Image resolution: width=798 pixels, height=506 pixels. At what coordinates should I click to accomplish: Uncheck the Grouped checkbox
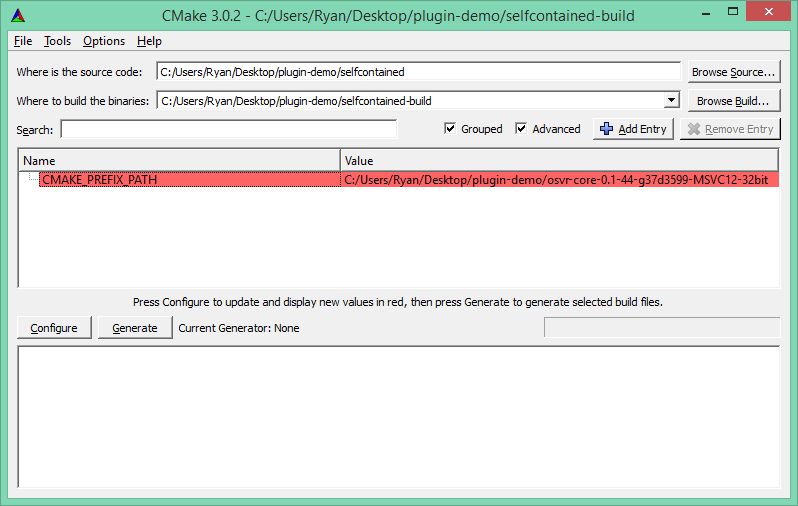(x=450, y=128)
